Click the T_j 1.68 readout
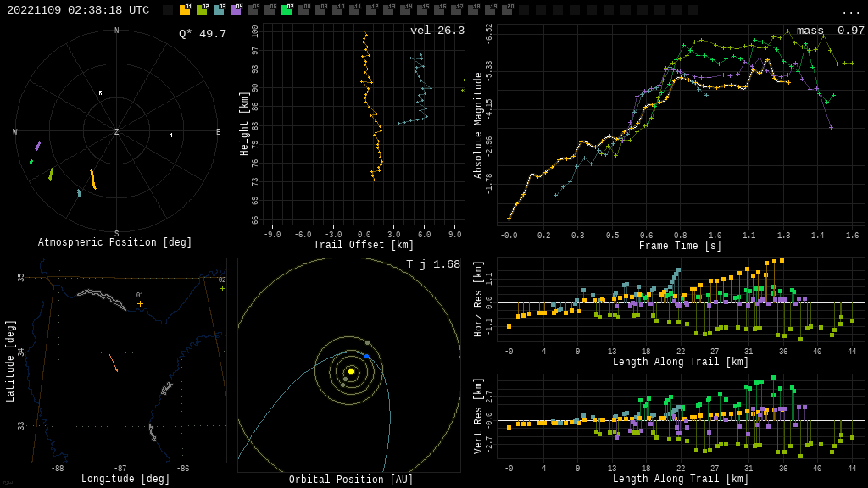Image resolution: width=868 pixels, height=488 pixels. coord(432,264)
